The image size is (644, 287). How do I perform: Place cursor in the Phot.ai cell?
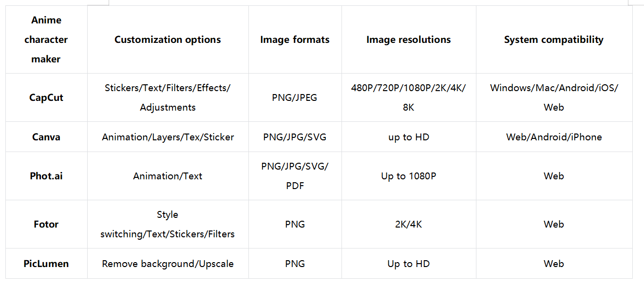tap(46, 176)
